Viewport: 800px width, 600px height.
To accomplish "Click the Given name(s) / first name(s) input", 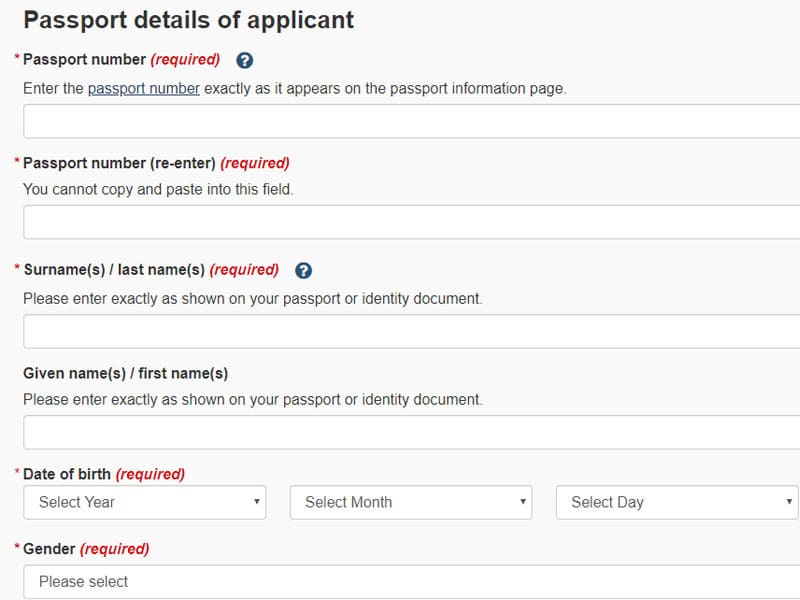I will point(411,432).
